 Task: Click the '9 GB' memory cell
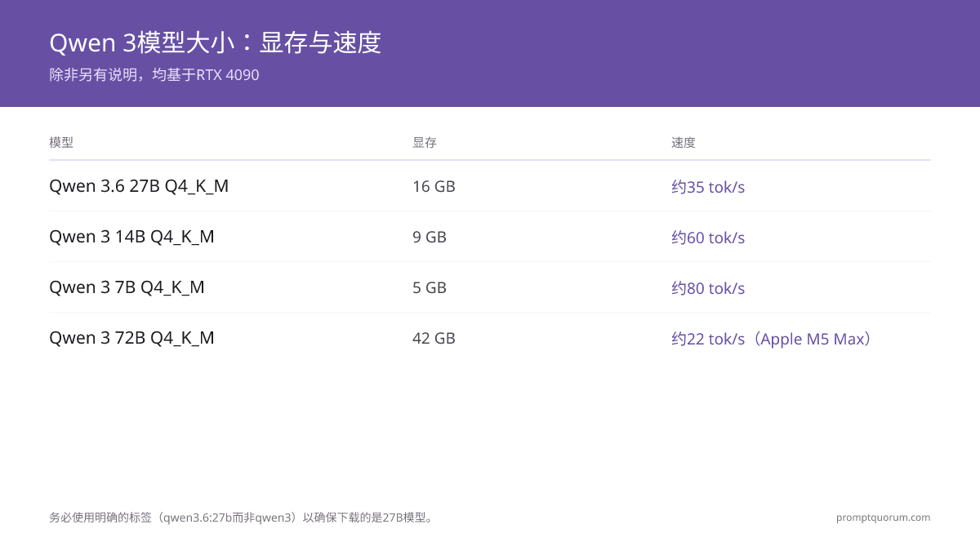[x=430, y=238]
